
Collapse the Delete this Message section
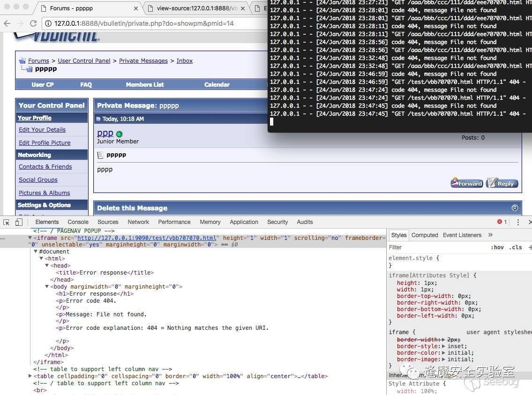(515, 208)
